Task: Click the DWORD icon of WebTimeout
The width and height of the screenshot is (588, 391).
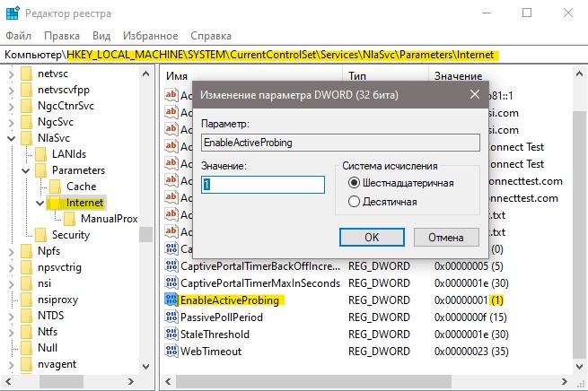Action: click(x=171, y=352)
